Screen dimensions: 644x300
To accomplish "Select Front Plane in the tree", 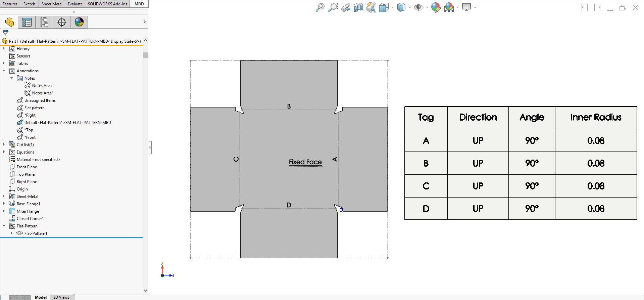I will (27, 167).
